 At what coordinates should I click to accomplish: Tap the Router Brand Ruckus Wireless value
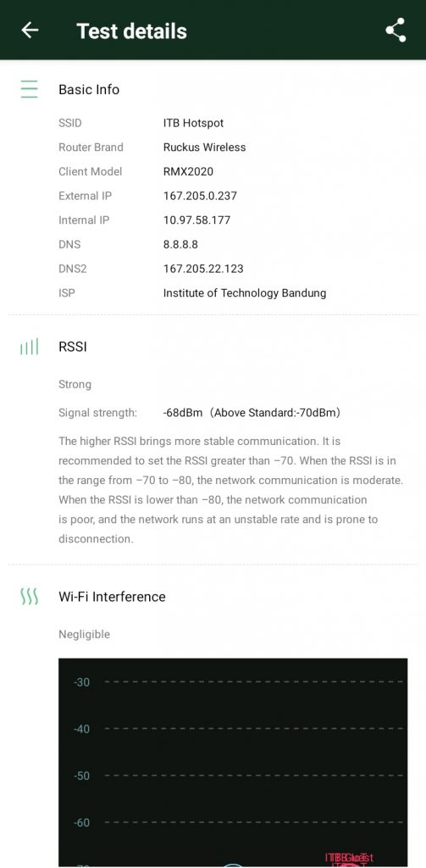click(204, 147)
